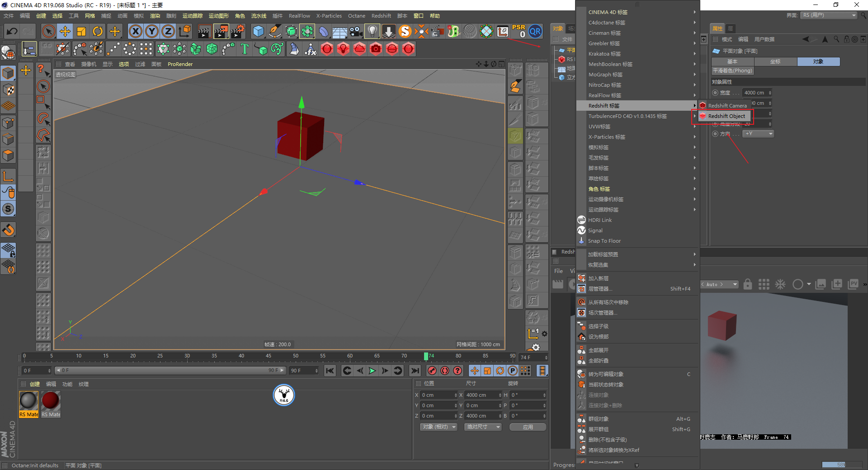Open Edit Render Settings clapperboard with gear
Image resolution: width=868 pixels, height=470 pixels.
237,31
